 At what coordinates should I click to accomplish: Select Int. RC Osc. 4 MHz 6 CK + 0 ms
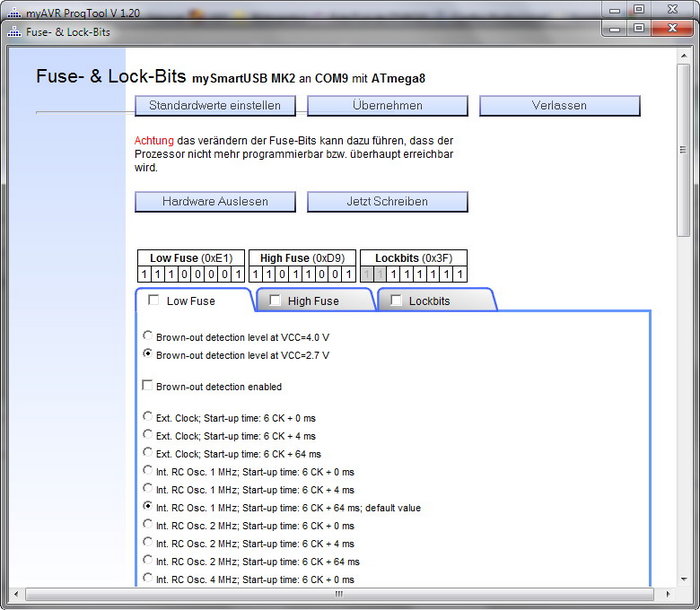click(x=149, y=579)
